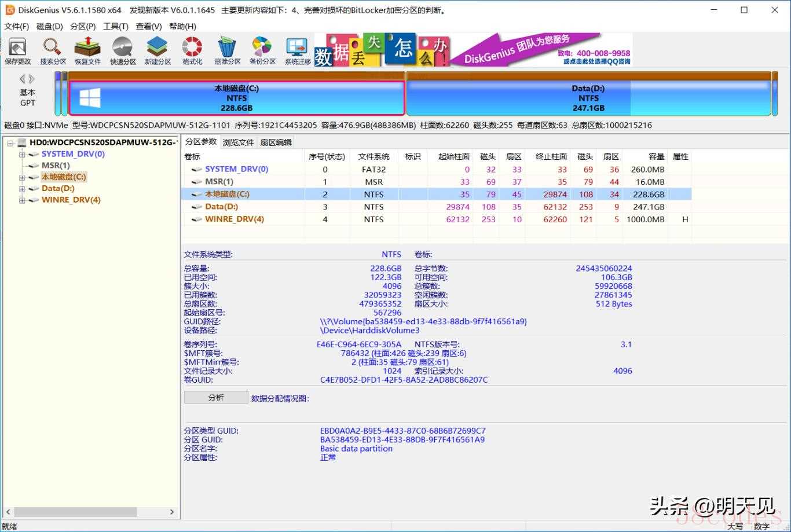Open the 帮助(H) menu
This screenshot has width=791, height=532.
(182, 26)
